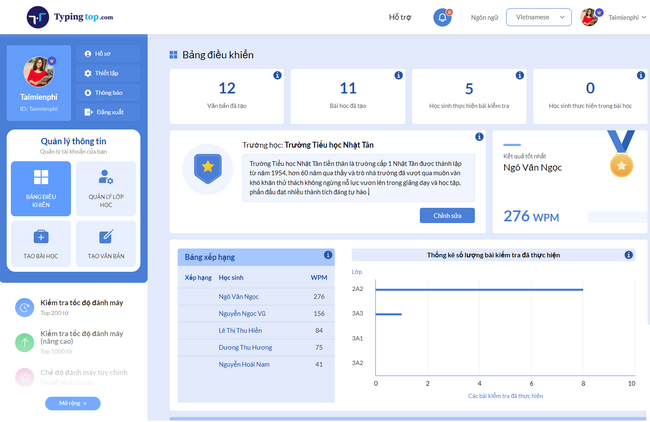Open Kiểm tra tốc độ đánh máy Top 200 từ
This screenshot has height=422, width=650.
82,307
